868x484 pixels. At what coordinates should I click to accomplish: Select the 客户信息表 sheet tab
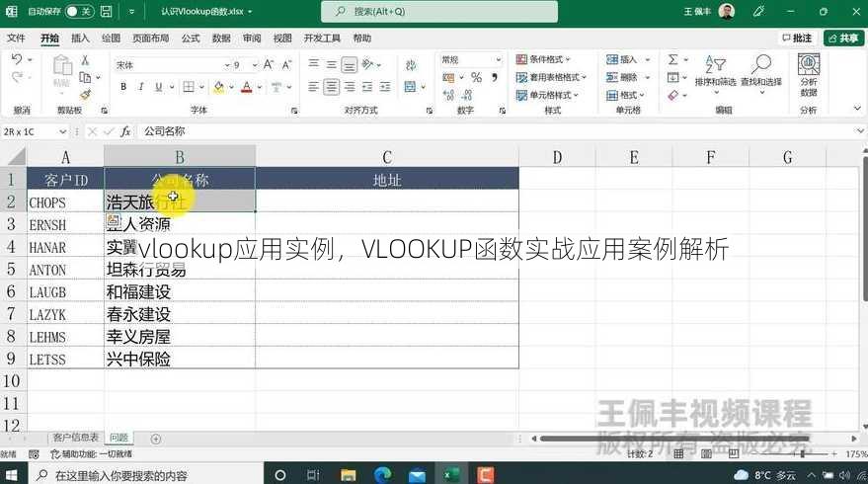75,438
